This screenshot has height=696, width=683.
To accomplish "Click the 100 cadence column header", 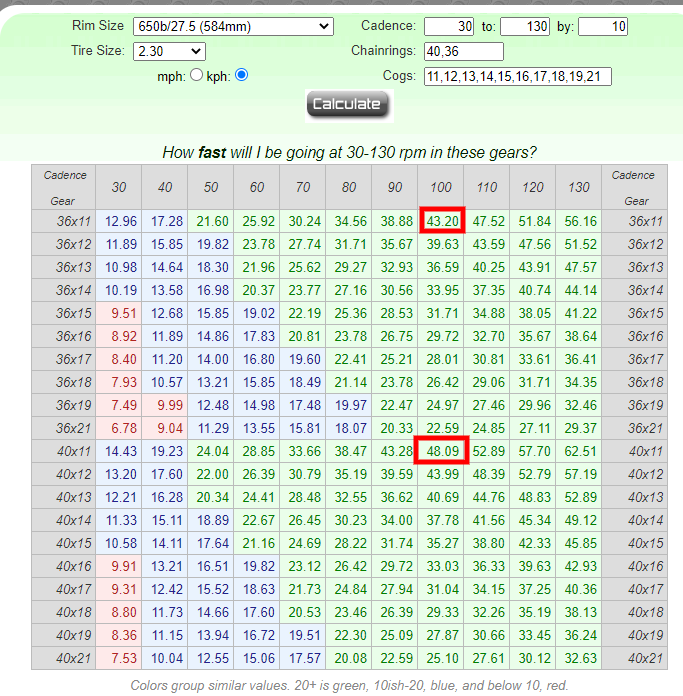I will 443,187.
